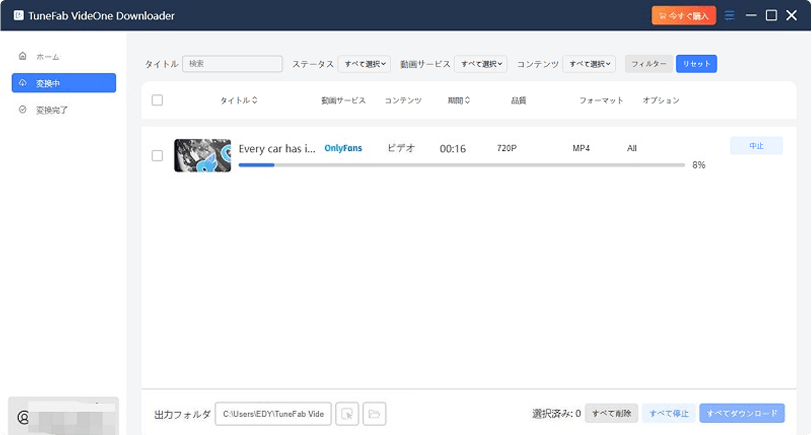Expand the ステータス dropdown
This screenshot has width=812, height=435.
364,64
